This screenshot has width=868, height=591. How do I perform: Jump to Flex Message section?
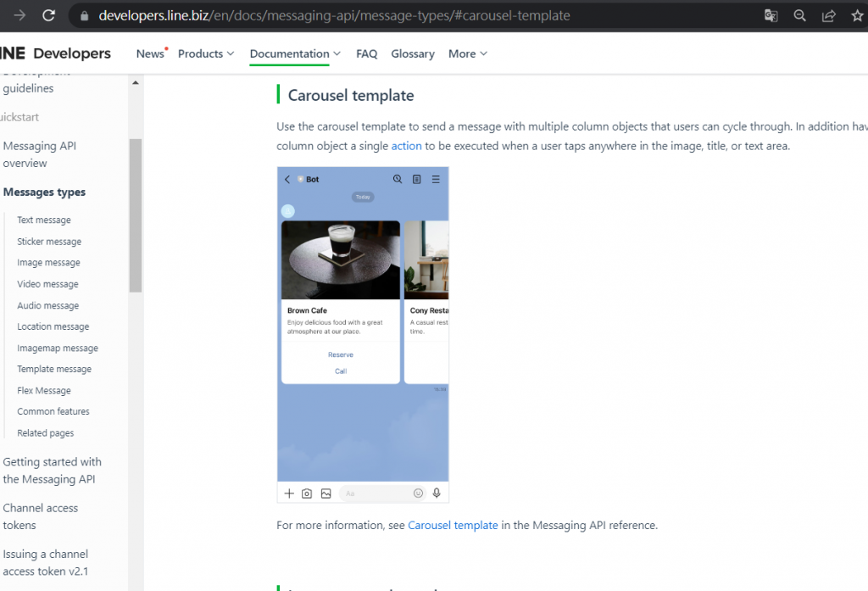pyautogui.click(x=44, y=391)
